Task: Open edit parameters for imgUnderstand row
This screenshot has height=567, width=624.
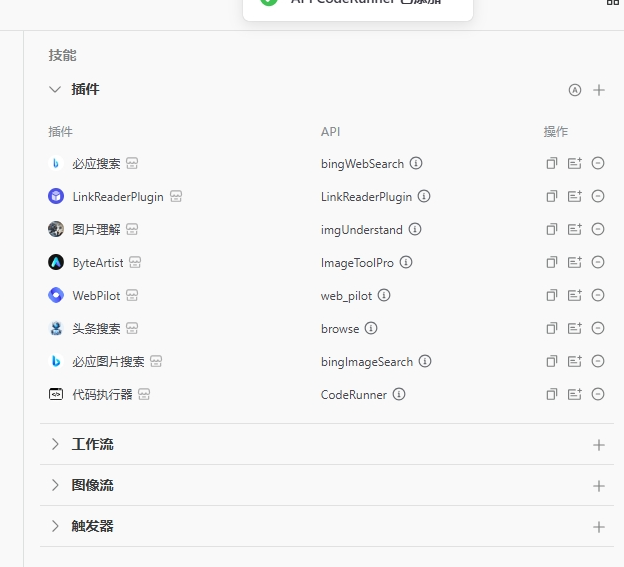Action: coord(575,229)
